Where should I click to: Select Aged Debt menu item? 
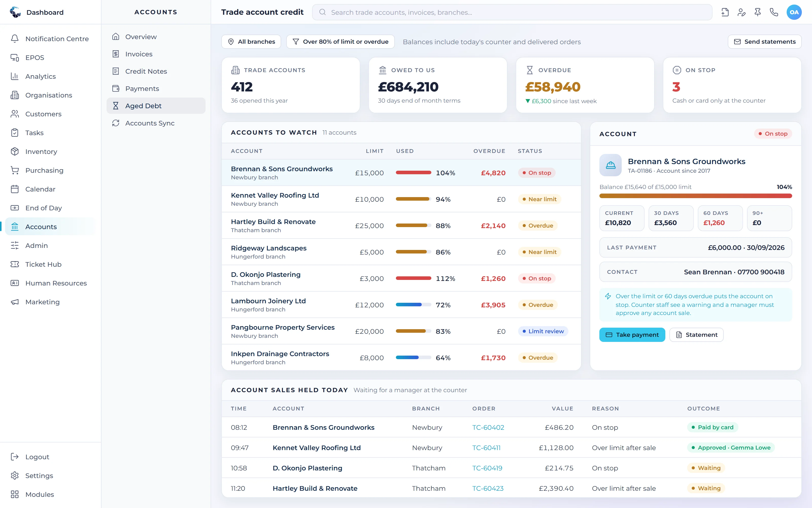(x=156, y=106)
